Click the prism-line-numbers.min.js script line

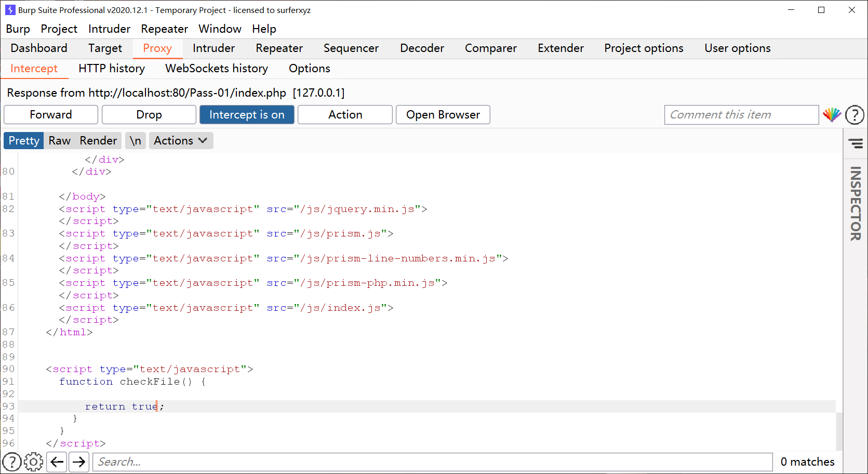(x=283, y=258)
